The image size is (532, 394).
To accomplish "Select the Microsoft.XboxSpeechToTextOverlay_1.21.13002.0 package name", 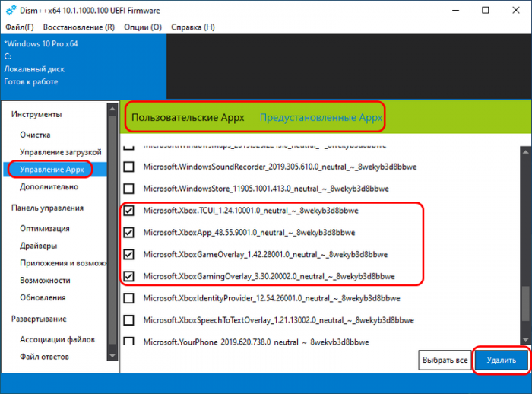I will pos(279,320).
